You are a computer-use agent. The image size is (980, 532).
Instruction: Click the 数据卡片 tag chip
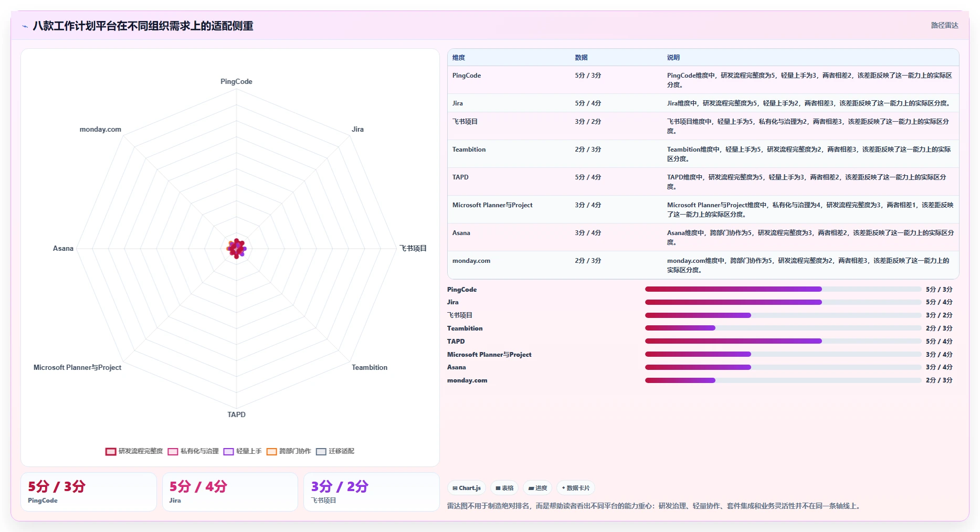point(575,488)
